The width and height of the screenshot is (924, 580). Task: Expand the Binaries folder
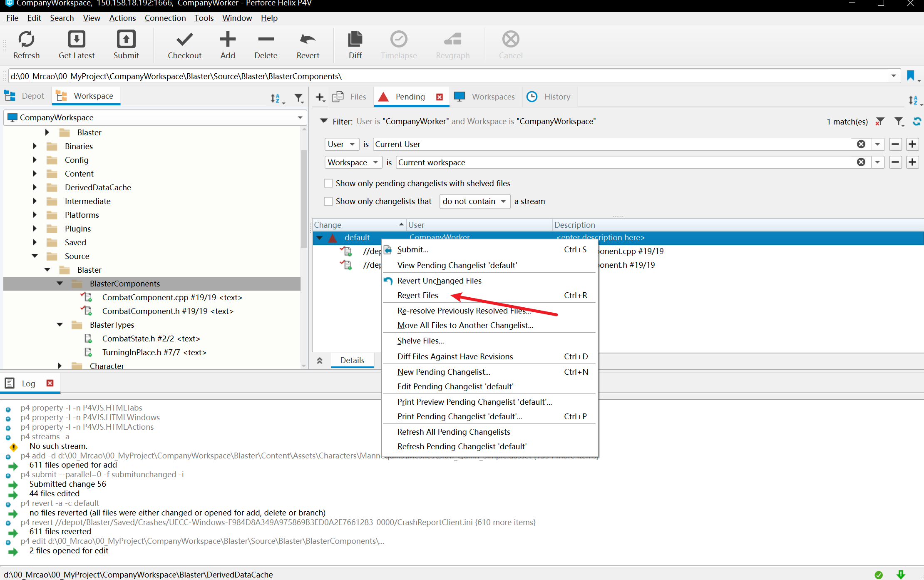coord(35,146)
